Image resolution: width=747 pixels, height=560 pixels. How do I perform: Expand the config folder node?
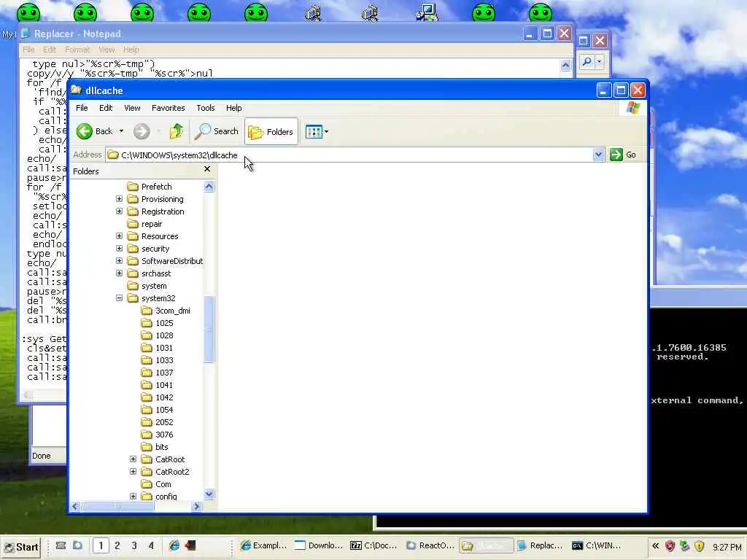[x=133, y=496]
